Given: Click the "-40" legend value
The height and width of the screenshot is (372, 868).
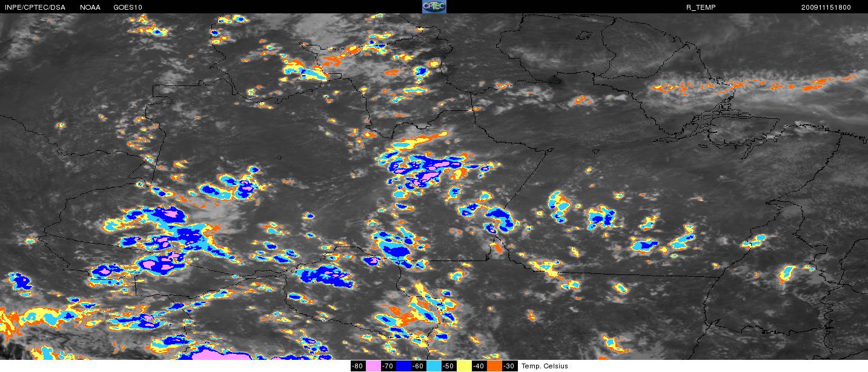Looking at the screenshot, I should pyautogui.click(x=479, y=366).
